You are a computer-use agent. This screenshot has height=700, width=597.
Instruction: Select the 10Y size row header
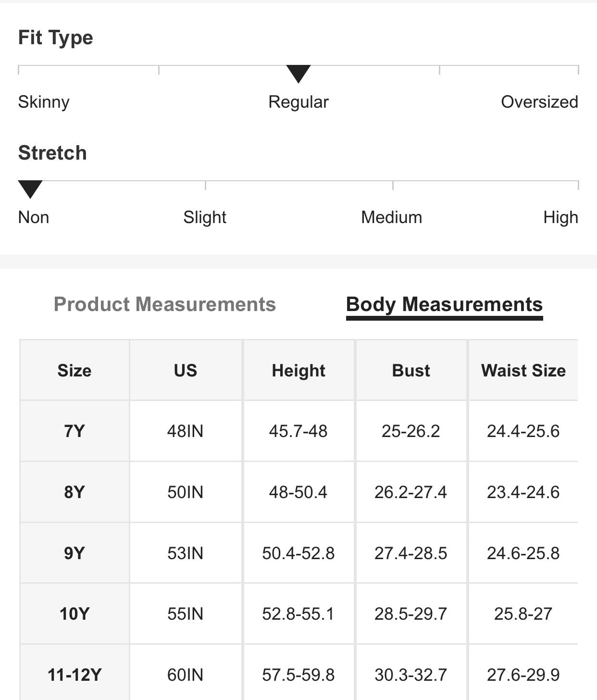(x=75, y=614)
